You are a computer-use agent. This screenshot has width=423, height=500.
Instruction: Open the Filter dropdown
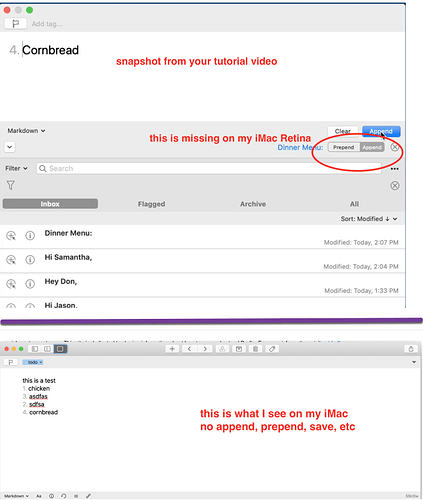16,168
